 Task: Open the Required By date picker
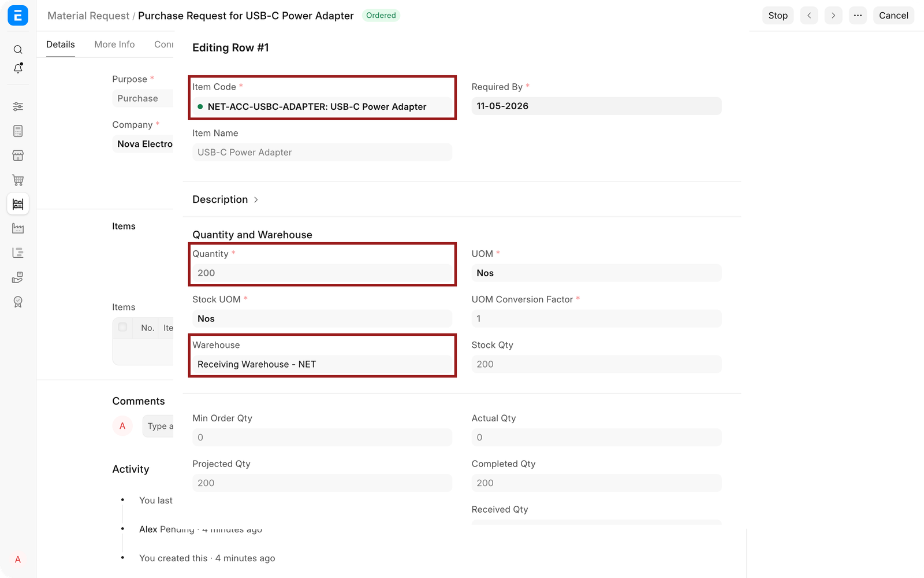[597, 106]
